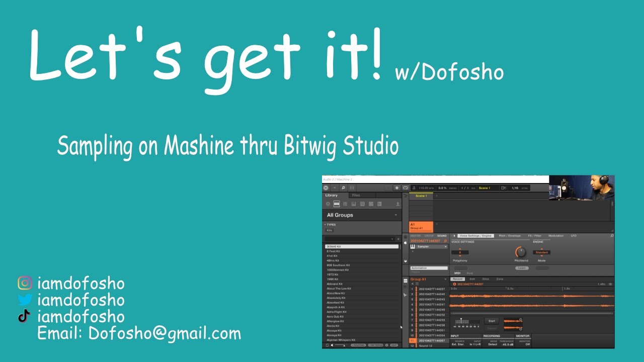The width and height of the screenshot is (644, 362).
Task: Click the +ROUTING button in browser footer
Action: [358, 345]
